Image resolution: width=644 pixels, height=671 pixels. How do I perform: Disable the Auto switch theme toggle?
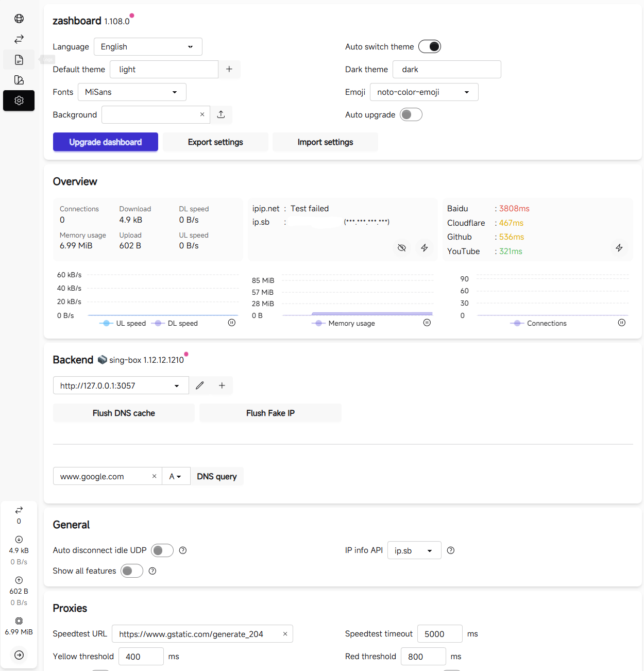point(430,46)
